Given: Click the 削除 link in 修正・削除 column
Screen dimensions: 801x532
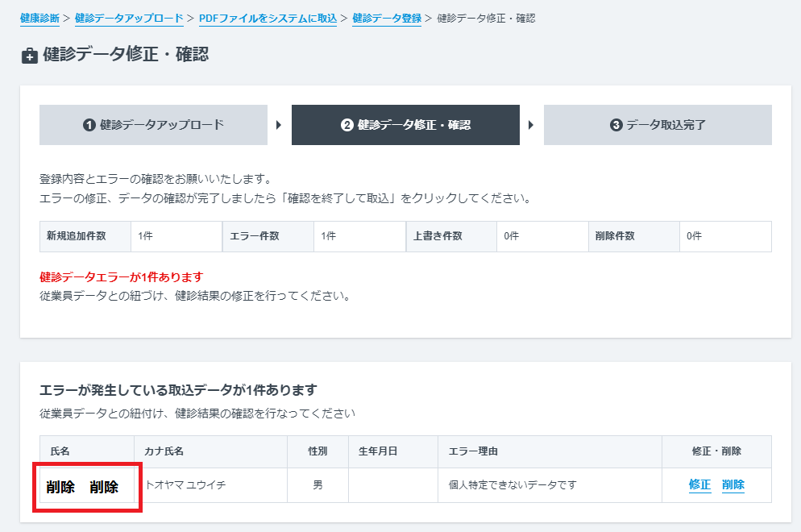Looking at the screenshot, I should click(x=732, y=485).
